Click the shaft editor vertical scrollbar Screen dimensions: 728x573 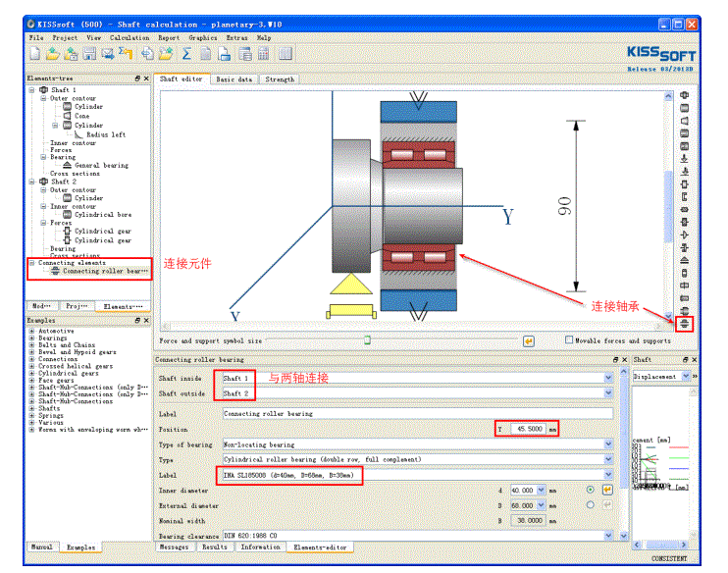pos(668,206)
